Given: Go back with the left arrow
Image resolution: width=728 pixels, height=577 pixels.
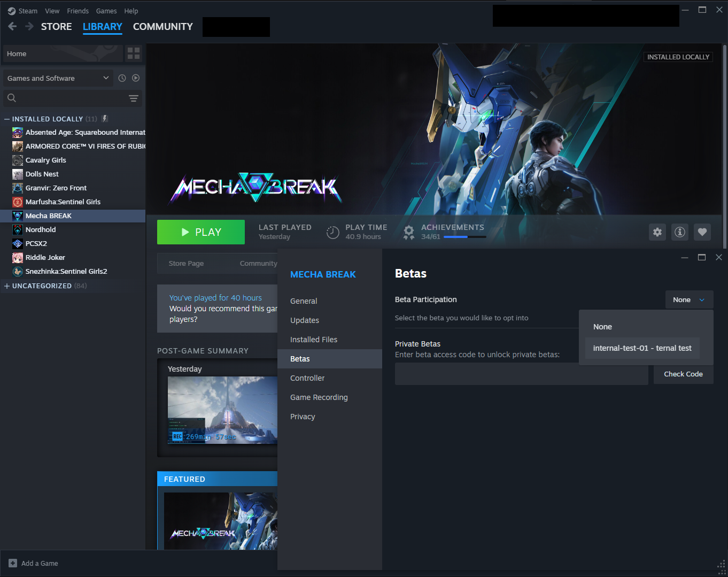Looking at the screenshot, I should point(13,26).
